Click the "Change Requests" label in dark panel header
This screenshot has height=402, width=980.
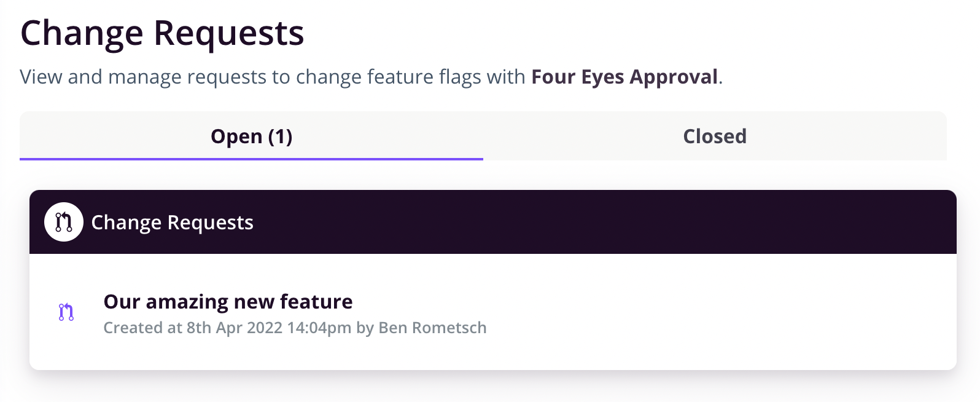[172, 223]
